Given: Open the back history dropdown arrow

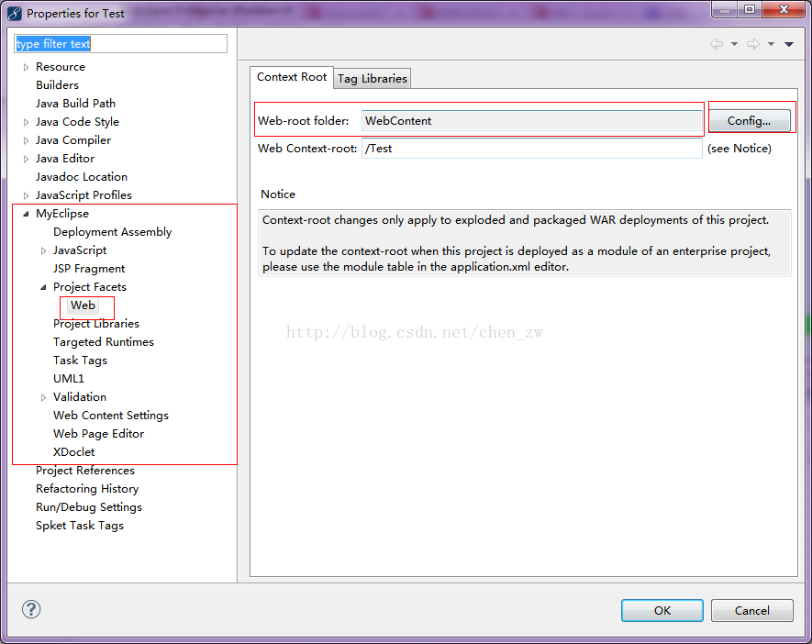Looking at the screenshot, I should pos(734,44).
